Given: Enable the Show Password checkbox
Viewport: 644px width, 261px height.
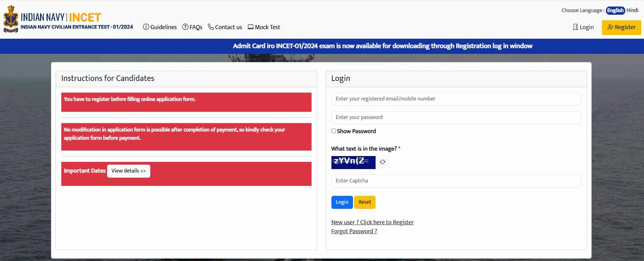Looking at the screenshot, I should [x=333, y=131].
